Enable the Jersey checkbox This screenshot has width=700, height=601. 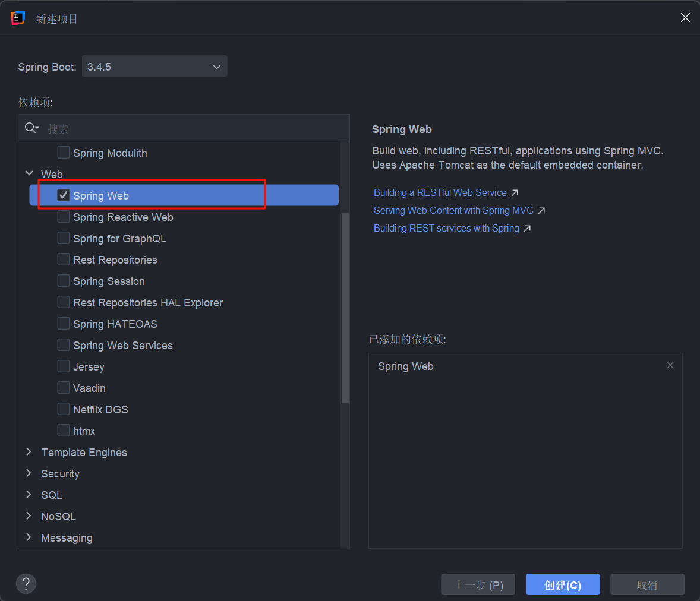[x=64, y=366]
